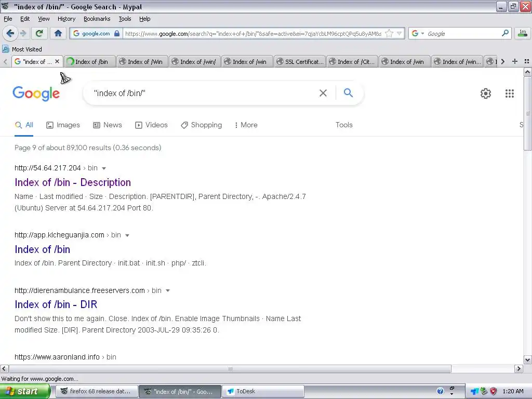Open search Tools options

coord(344,125)
